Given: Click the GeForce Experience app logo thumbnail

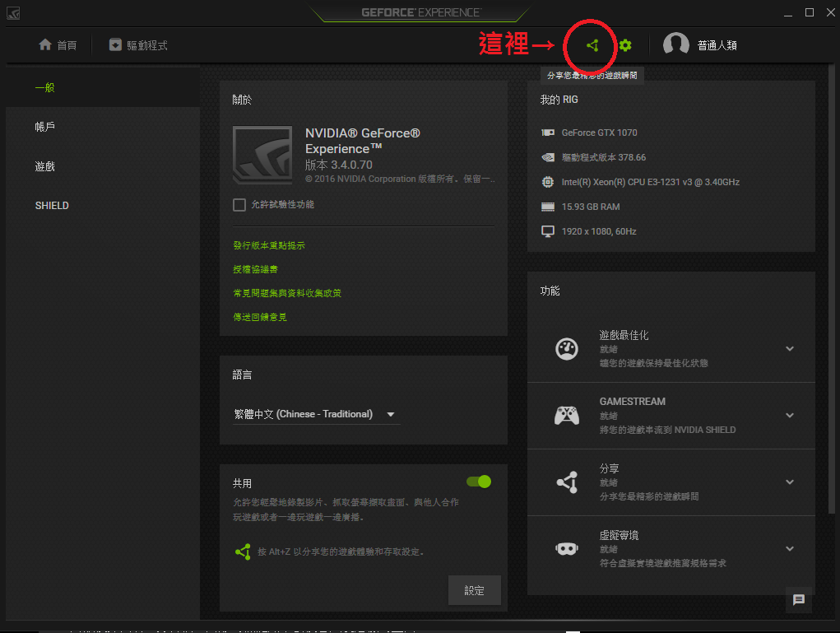Looking at the screenshot, I should point(262,155).
